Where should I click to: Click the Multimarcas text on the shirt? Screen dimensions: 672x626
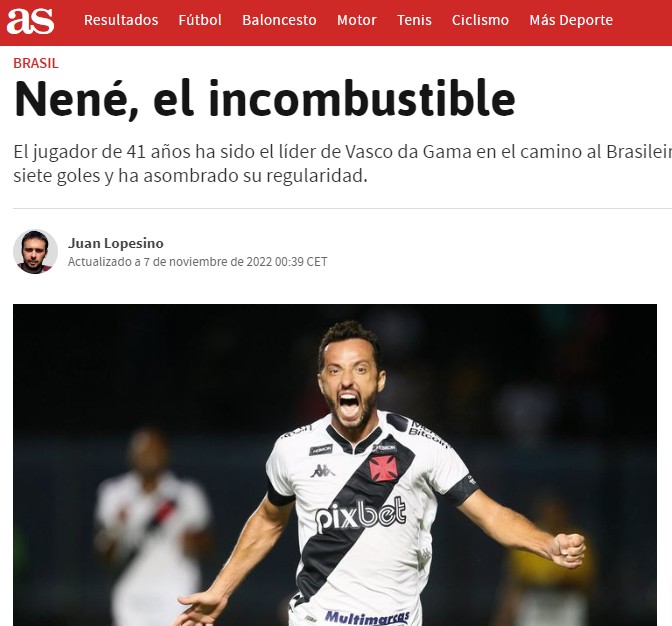point(367,617)
